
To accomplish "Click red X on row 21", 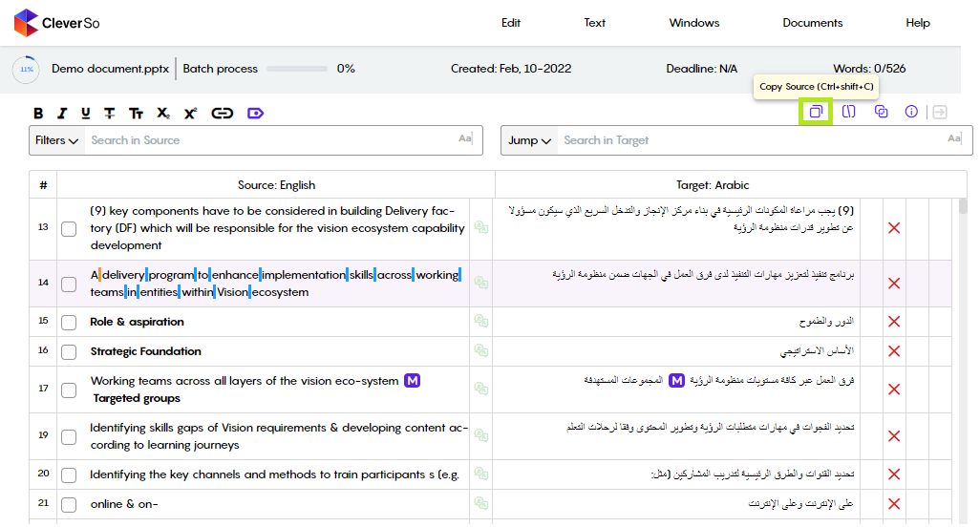I will tap(894, 504).
